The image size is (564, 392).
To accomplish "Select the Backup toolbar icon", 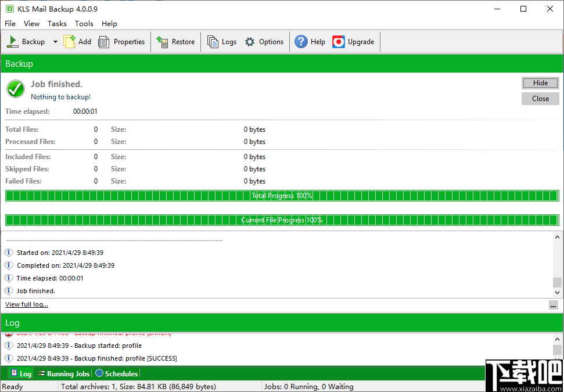I will (x=13, y=41).
